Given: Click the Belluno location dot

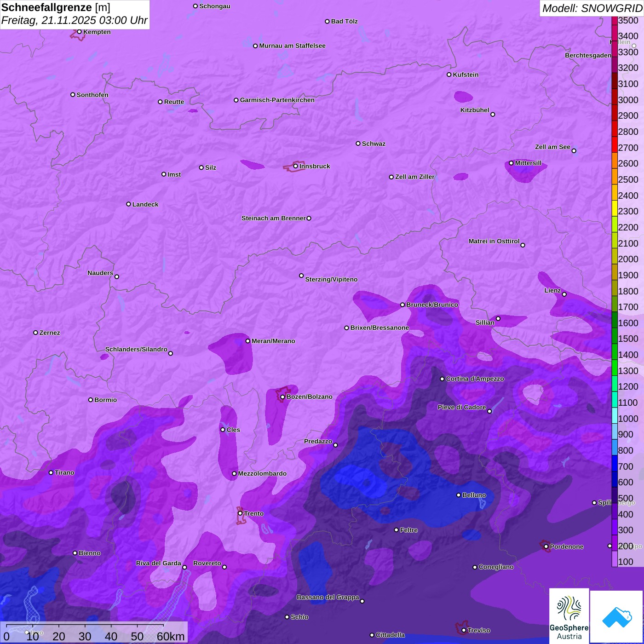Looking at the screenshot, I should 459,495.
